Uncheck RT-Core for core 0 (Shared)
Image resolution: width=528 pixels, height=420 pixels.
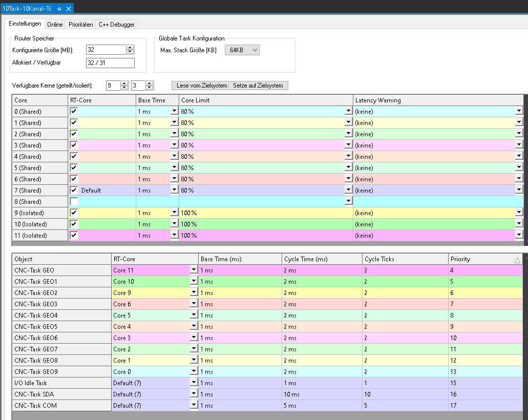[x=74, y=111]
